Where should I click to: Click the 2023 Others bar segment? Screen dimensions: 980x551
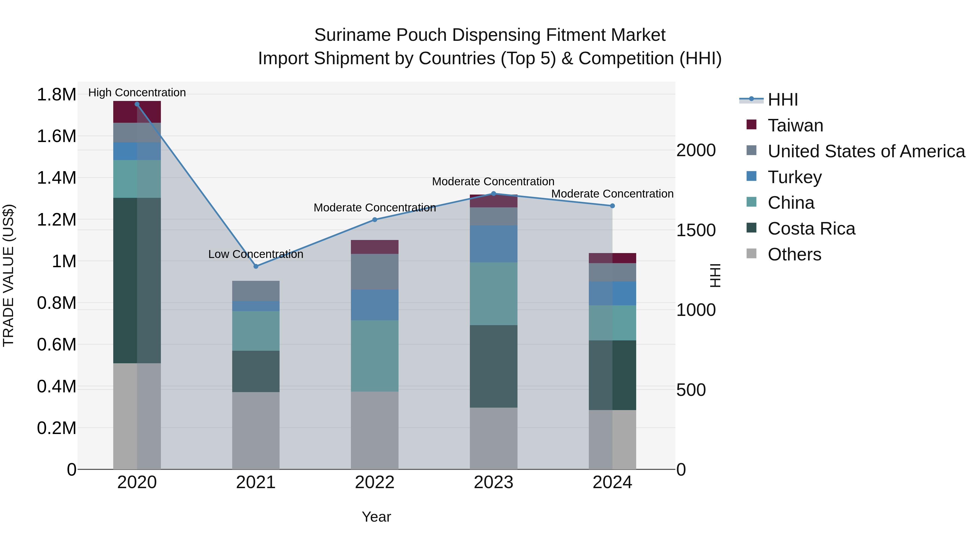[494, 438]
